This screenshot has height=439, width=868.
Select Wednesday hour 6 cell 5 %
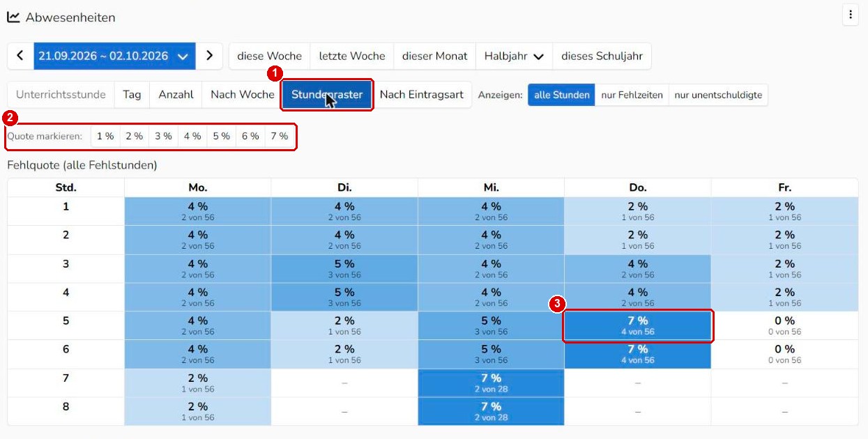491,354
